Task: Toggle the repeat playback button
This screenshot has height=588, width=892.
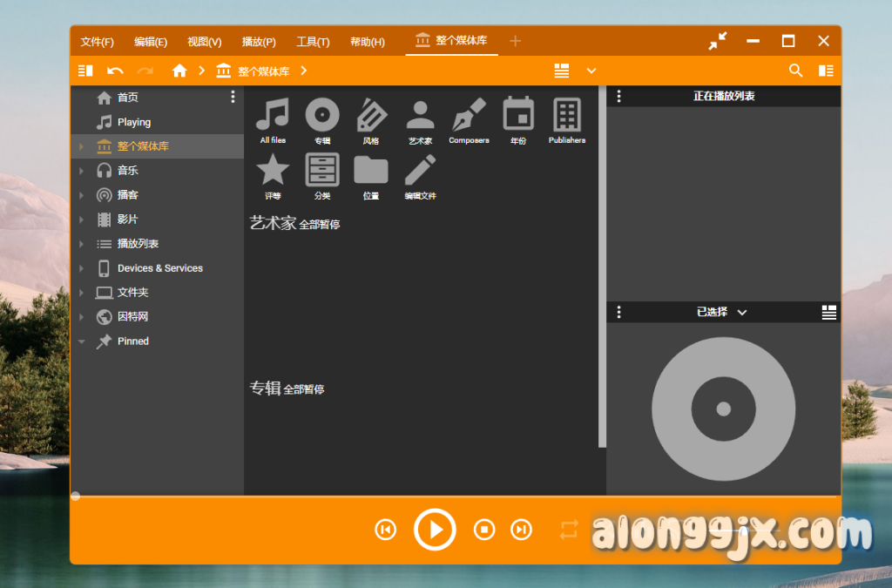Action: pyautogui.click(x=569, y=530)
